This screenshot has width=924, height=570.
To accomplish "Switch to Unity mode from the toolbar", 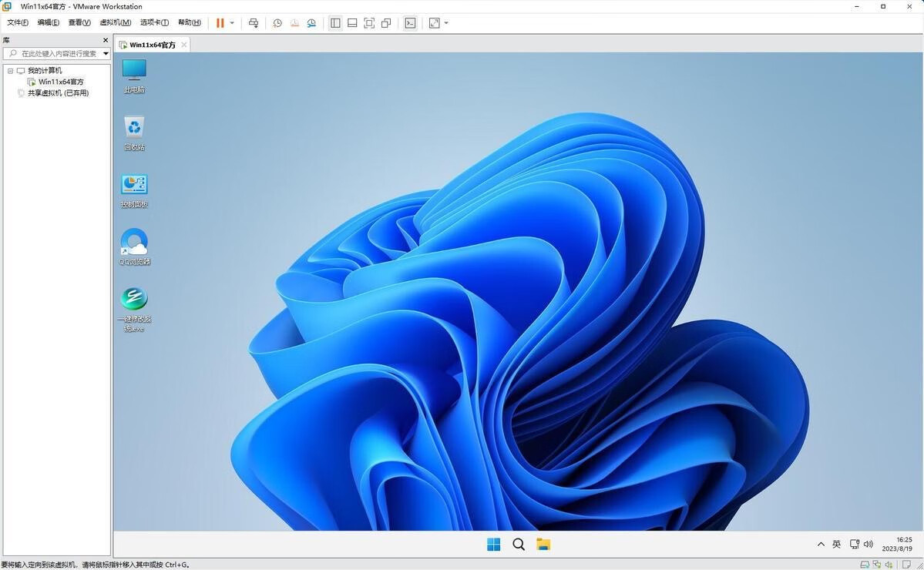I will click(x=386, y=23).
